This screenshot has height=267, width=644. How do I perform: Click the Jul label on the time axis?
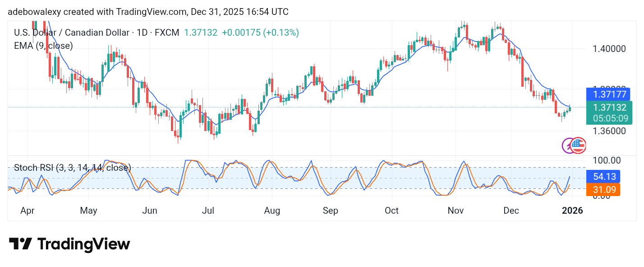pos(208,211)
